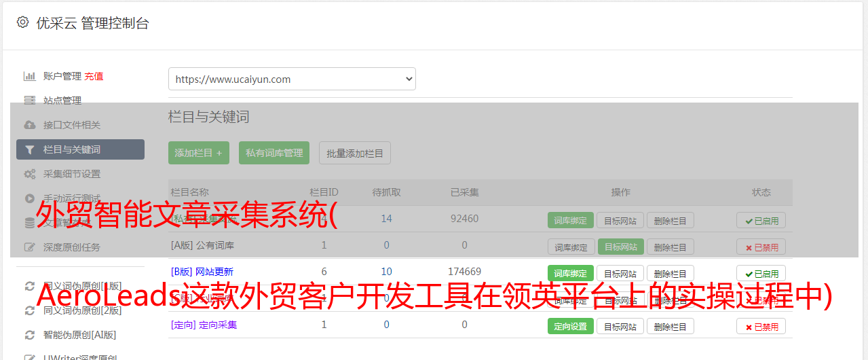Click the filter icon for 栏目与关键词
868x360 pixels.
(29, 149)
